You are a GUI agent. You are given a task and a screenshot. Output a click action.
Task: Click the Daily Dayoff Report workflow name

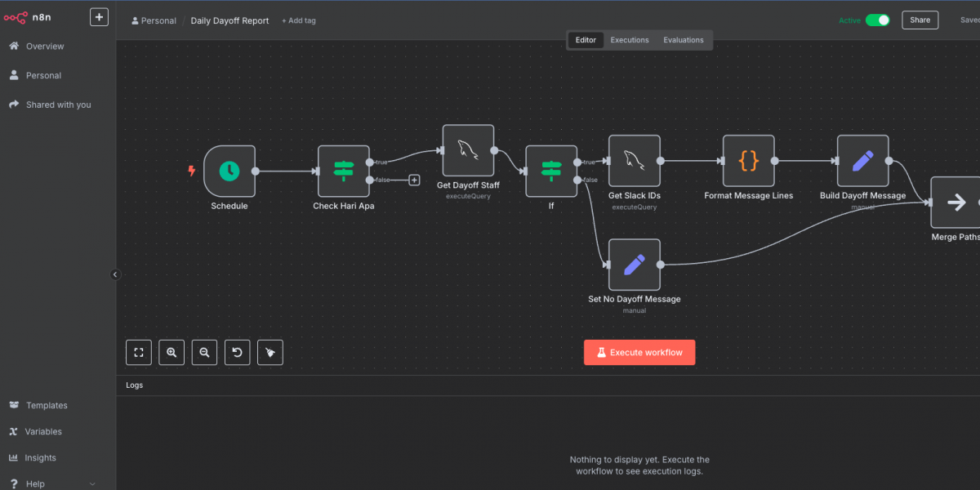point(229,20)
